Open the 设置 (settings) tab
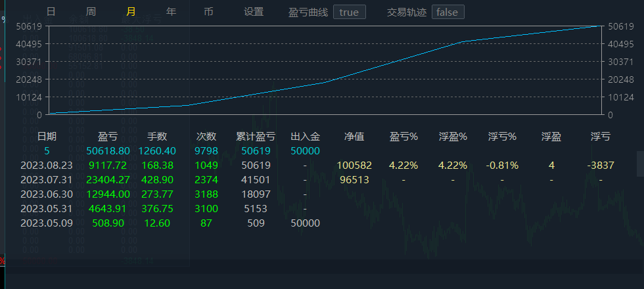This screenshot has height=289, width=644. tap(254, 12)
